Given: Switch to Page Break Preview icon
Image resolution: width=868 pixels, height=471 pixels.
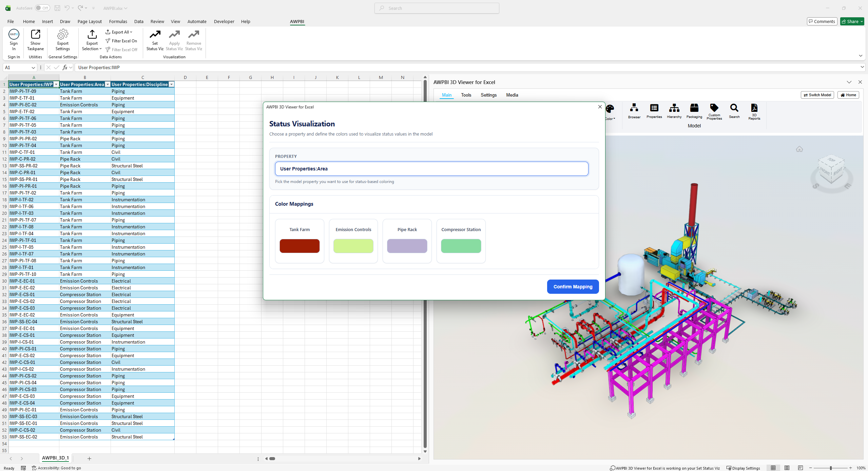Looking at the screenshot, I should click(x=800, y=468).
